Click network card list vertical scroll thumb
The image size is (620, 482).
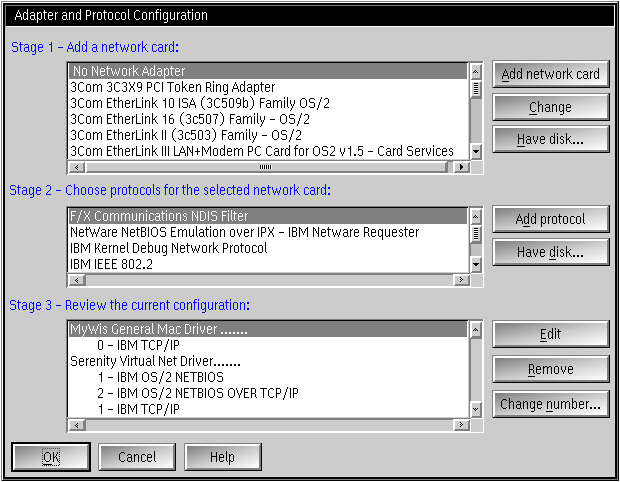click(x=476, y=89)
